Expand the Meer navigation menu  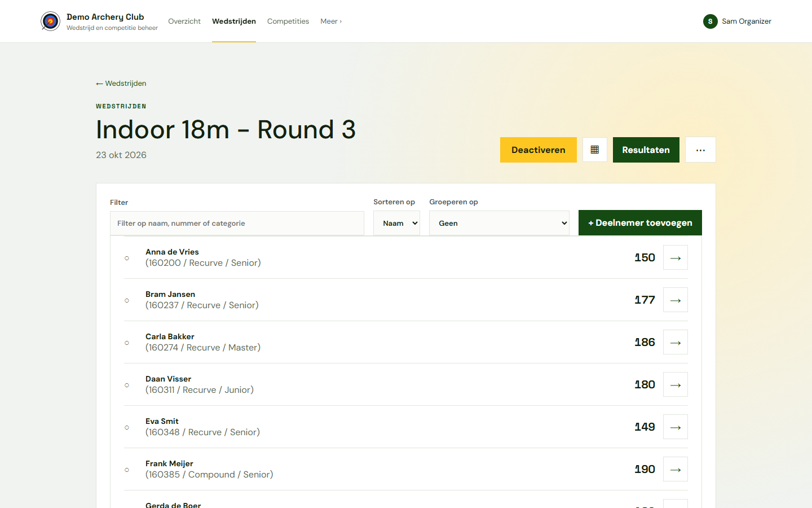[331, 21]
